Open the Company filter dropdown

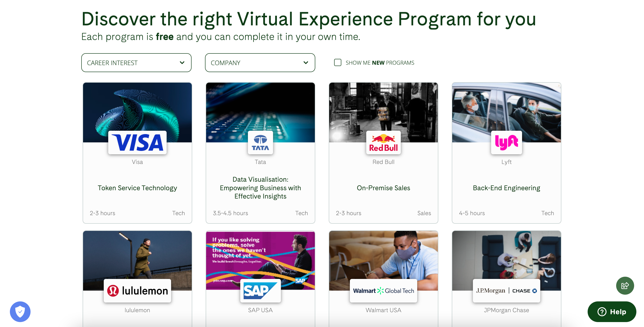[260, 62]
